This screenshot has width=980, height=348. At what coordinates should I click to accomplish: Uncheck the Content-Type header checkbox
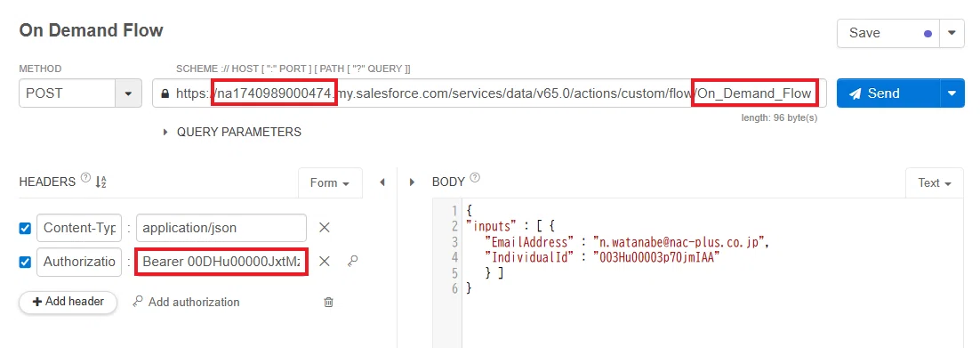[x=25, y=229]
